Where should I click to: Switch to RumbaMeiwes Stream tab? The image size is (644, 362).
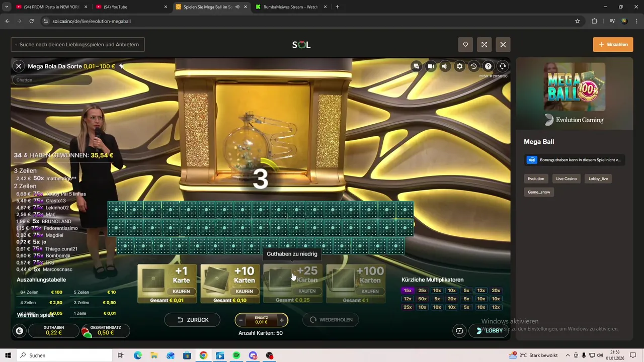tap(291, 7)
